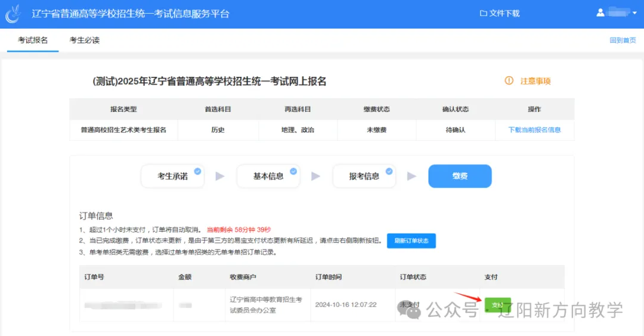Open 注意事项 notice text

535,81
